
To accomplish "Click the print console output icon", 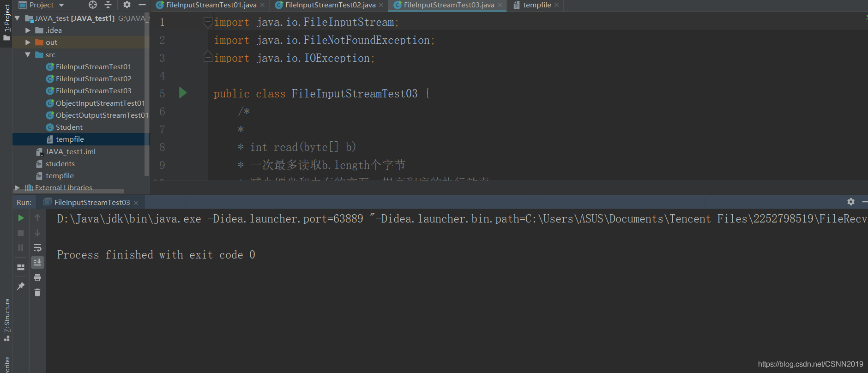I will click(37, 277).
